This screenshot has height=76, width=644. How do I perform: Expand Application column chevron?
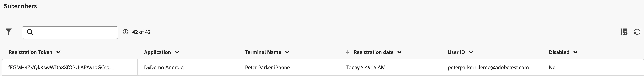tap(177, 52)
